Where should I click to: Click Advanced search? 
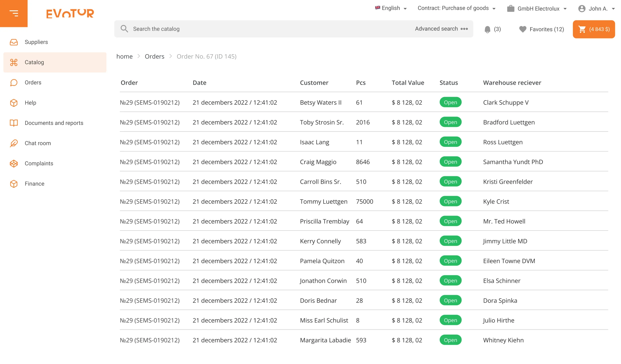[x=437, y=29]
